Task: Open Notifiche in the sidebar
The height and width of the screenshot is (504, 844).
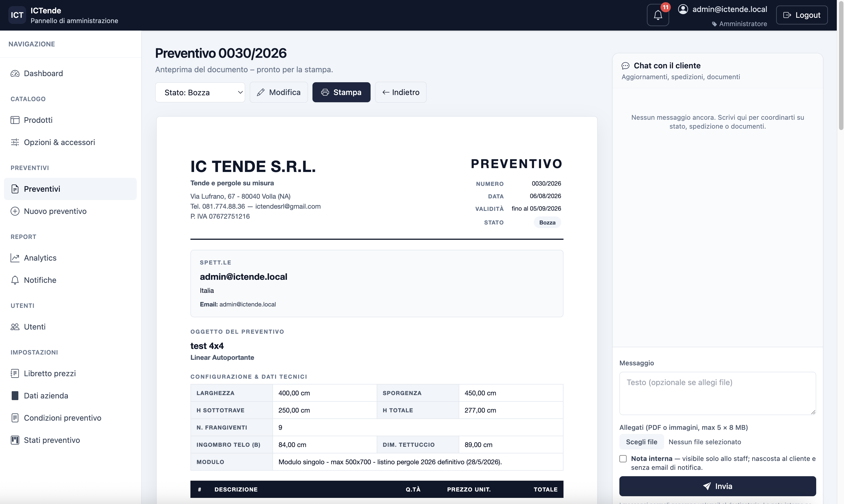Action: (70, 280)
